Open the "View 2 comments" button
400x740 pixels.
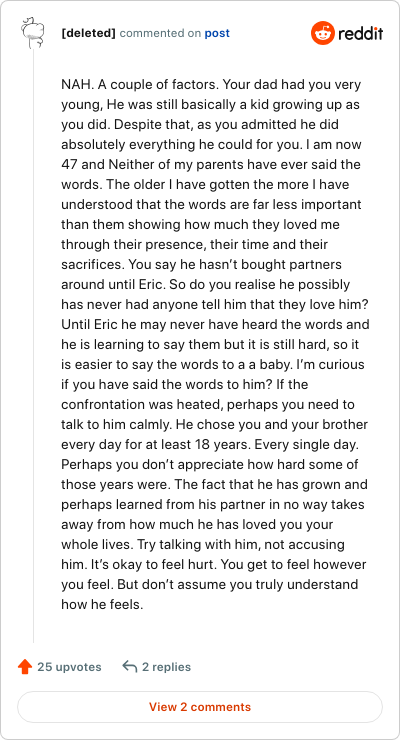(x=200, y=707)
